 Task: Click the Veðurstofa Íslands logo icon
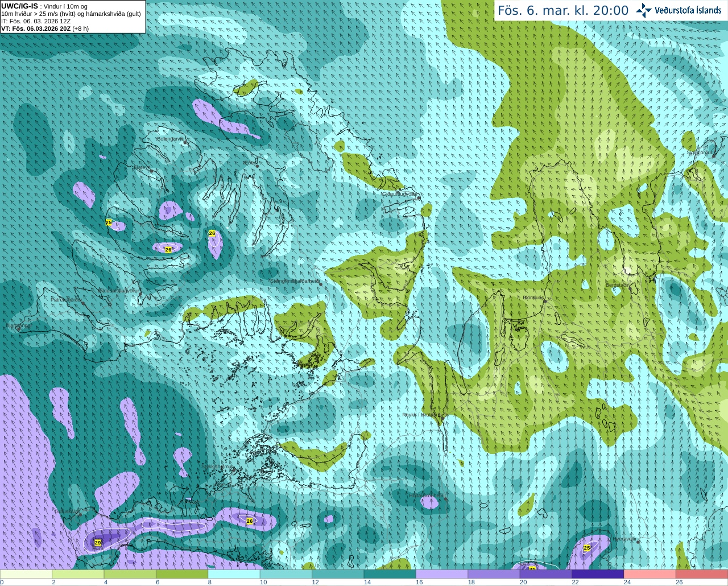tap(644, 10)
